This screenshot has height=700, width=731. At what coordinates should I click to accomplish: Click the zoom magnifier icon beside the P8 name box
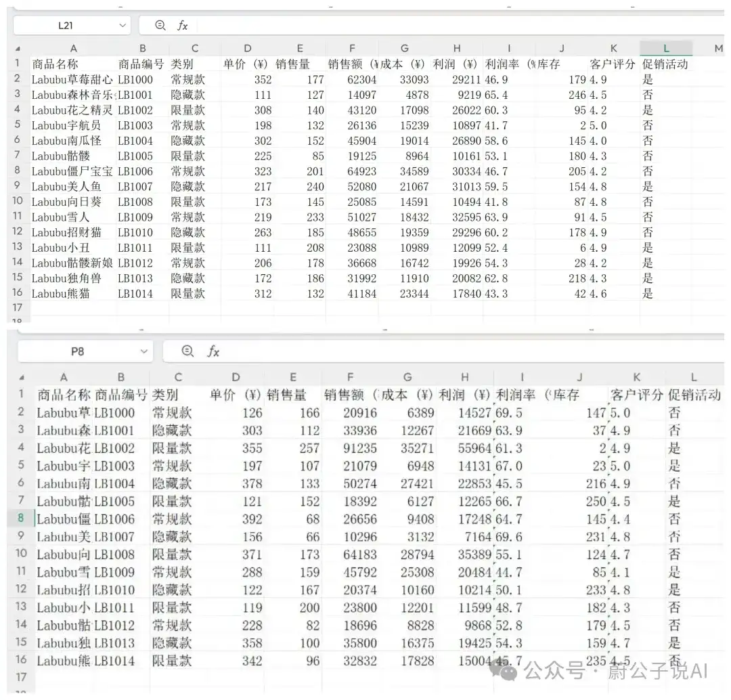tap(187, 351)
